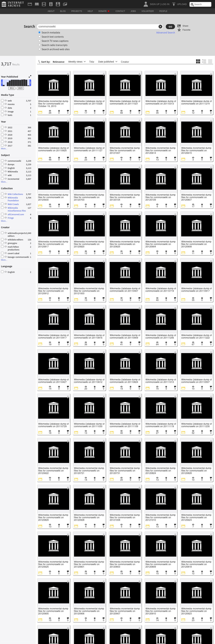The height and width of the screenshot is (644, 215).
Task: Open PEOPLE in the navigation bar
Action: (163, 11)
